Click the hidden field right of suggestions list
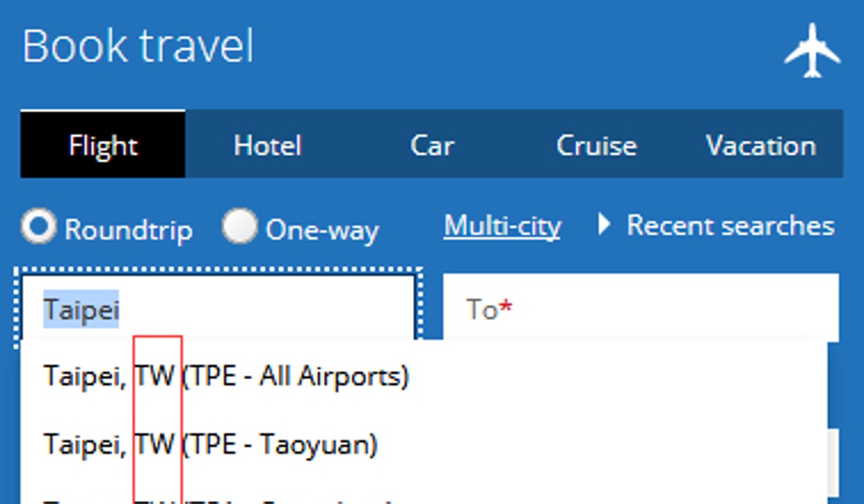 (x=833, y=463)
